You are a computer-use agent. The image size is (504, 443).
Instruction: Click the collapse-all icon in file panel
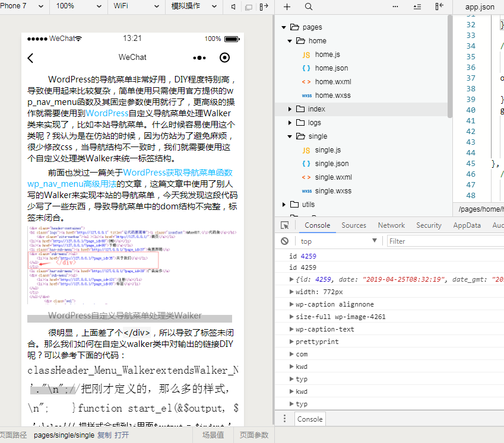(417, 7)
